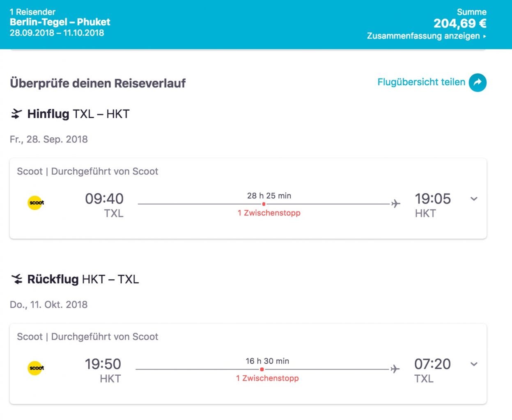Image resolution: width=512 pixels, height=420 pixels.
Task: Click the 28 h 25 min duration label
Action: (x=269, y=196)
